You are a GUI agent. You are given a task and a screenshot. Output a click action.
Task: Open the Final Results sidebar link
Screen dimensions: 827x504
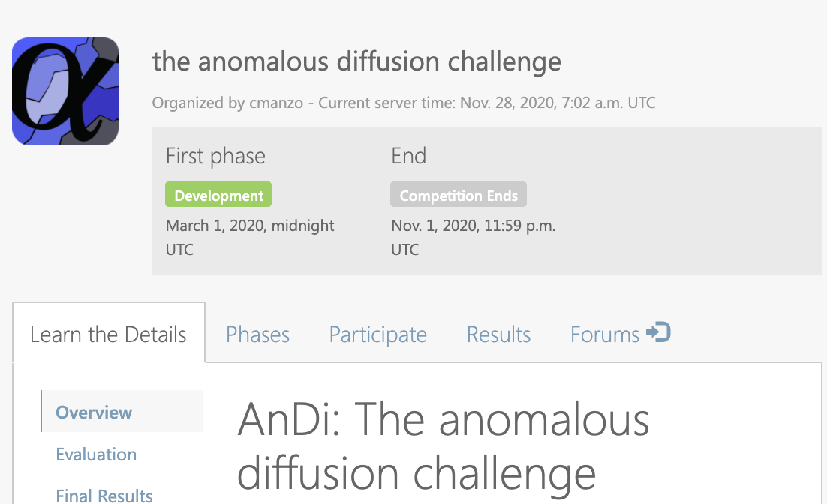104,495
